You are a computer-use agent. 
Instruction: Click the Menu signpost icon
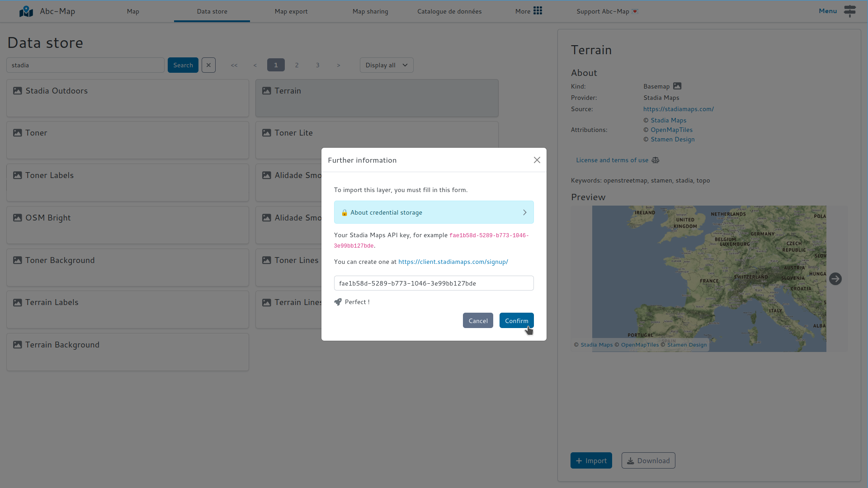coord(849,11)
